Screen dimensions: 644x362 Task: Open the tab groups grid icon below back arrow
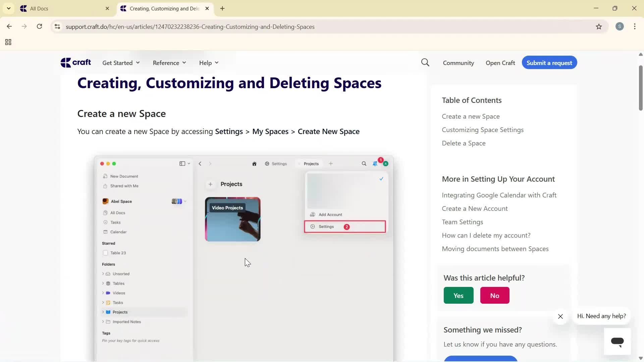[x=8, y=42]
